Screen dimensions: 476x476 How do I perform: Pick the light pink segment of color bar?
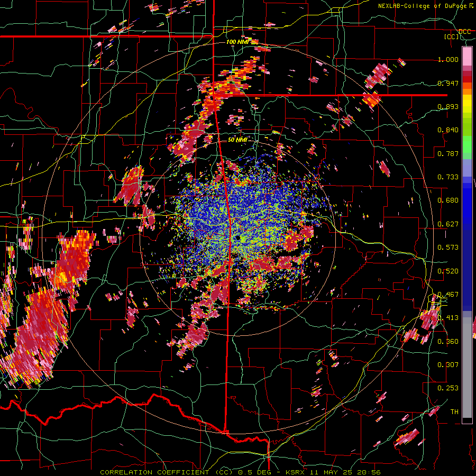[x=467, y=57]
